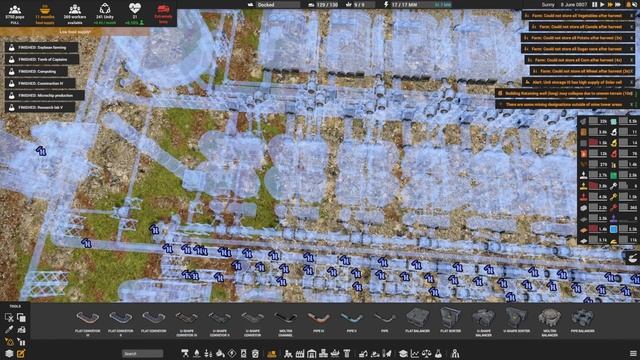Select the eyedropper clone tool

tap(9, 329)
